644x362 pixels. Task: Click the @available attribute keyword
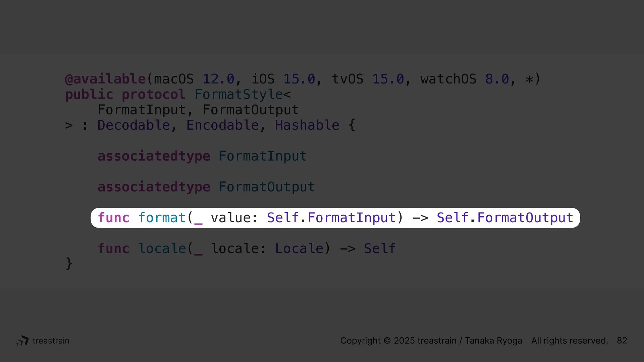pos(105,79)
